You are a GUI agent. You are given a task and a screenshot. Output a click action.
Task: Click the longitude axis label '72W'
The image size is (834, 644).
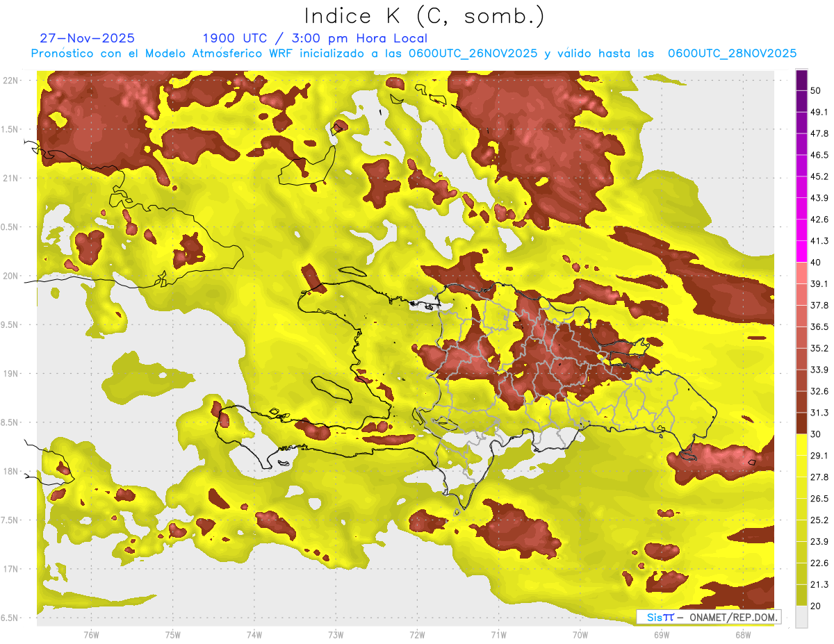[x=417, y=635]
